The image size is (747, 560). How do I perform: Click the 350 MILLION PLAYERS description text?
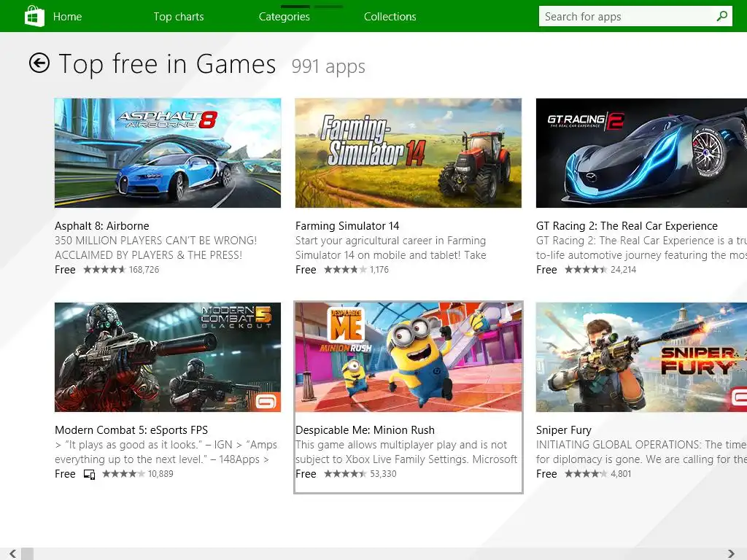pyautogui.click(x=156, y=248)
